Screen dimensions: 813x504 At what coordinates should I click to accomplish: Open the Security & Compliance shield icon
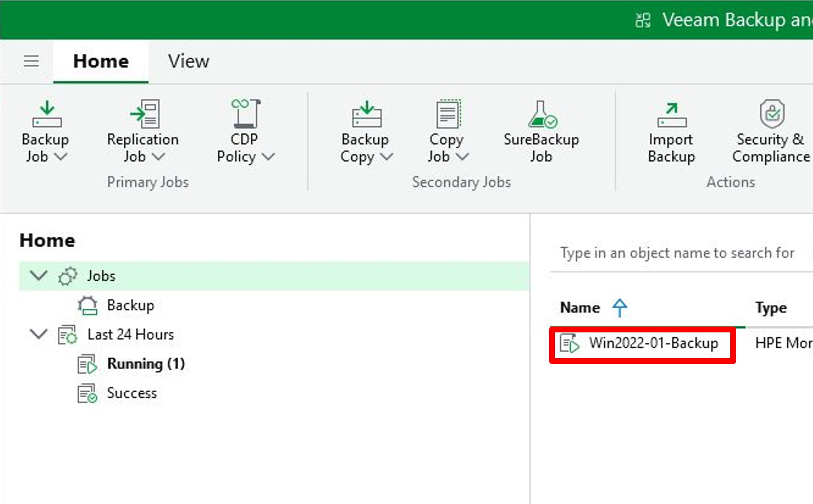(x=772, y=113)
